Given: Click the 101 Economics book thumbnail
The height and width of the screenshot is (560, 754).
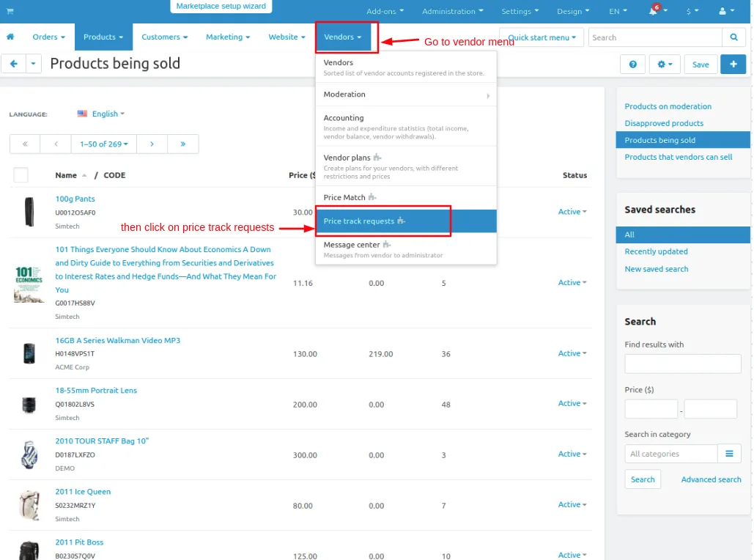Looking at the screenshot, I should [x=29, y=284].
